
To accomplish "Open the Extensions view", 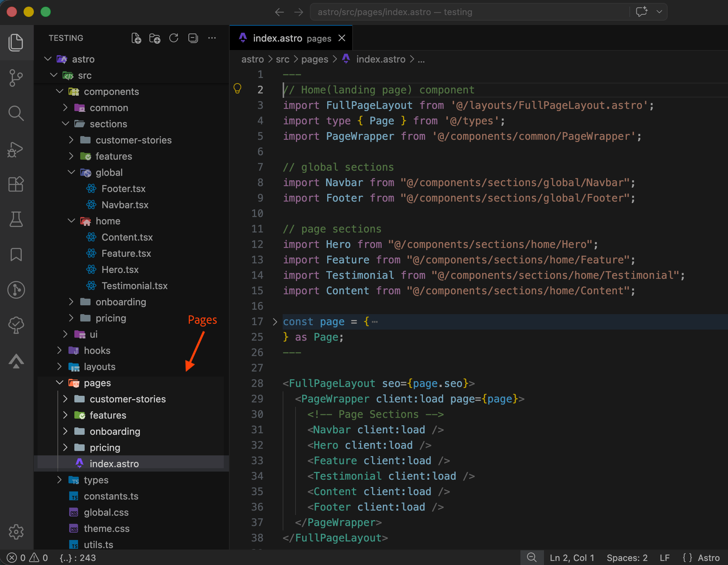I will 16,184.
